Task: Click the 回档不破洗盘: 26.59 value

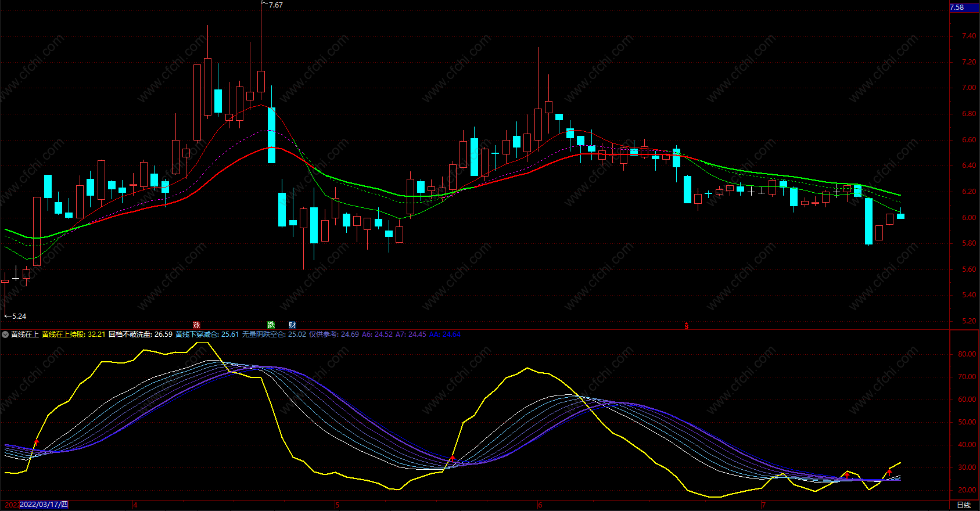Action: coord(141,334)
